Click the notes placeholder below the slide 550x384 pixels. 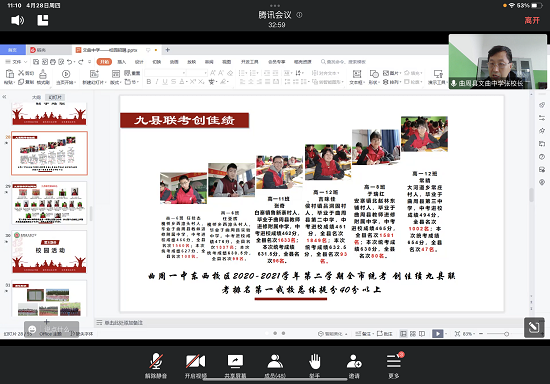pos(123,323)
